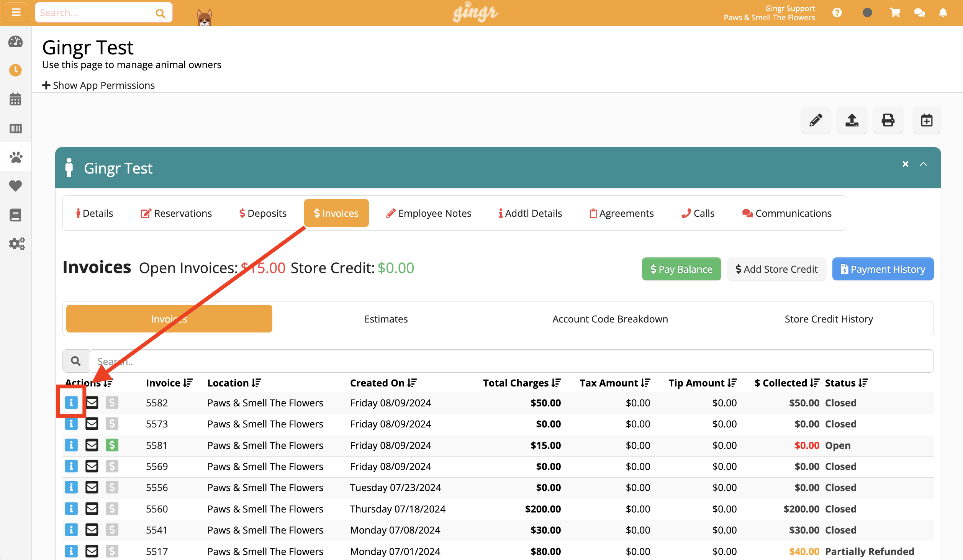Click the invoices table Search field
963x560 pixels.
point(511,361)
